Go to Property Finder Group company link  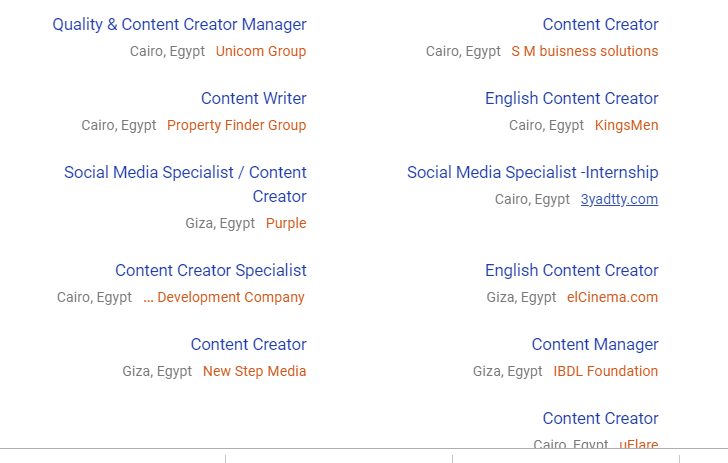point(236,125)
